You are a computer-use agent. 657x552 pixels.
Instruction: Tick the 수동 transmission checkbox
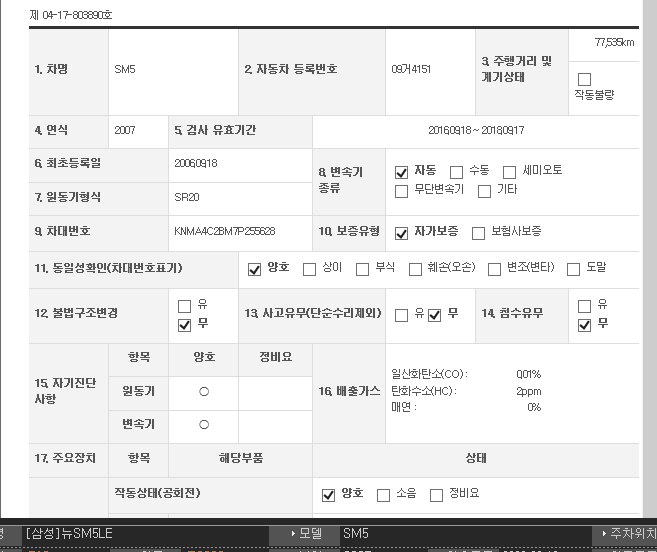point(457,172)
